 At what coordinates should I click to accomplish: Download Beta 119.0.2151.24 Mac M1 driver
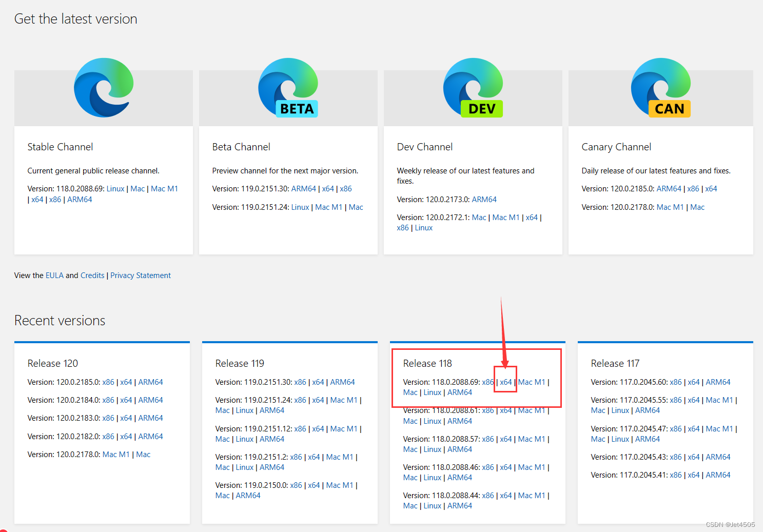(328, 207)
